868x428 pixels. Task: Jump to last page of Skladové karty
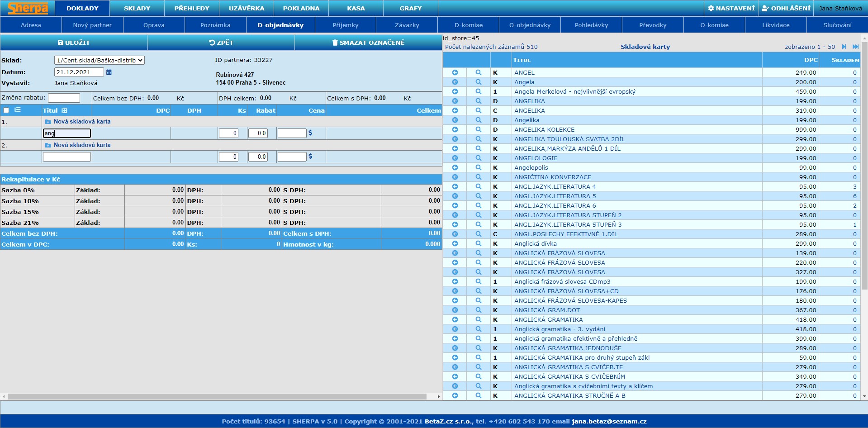pos(855,47)
